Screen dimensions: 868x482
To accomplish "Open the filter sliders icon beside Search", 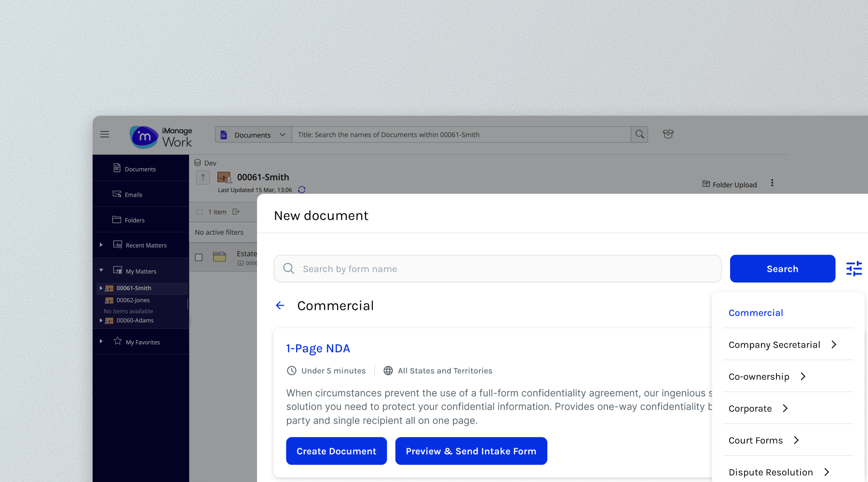I will [854, 269].
